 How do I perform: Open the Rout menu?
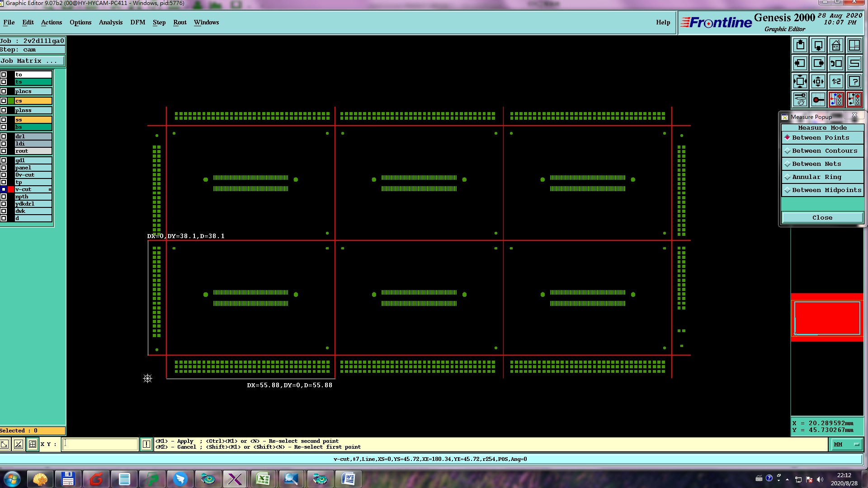(x=179, y=22)
